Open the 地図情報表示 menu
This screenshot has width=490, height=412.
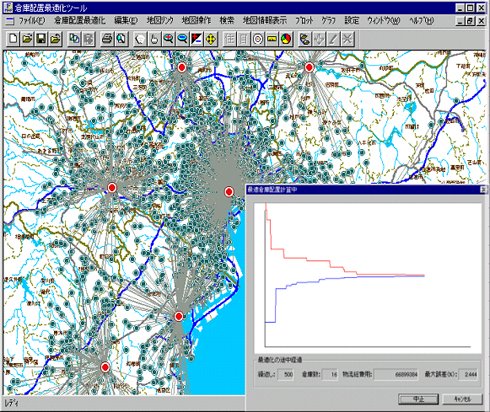(265, 21)
